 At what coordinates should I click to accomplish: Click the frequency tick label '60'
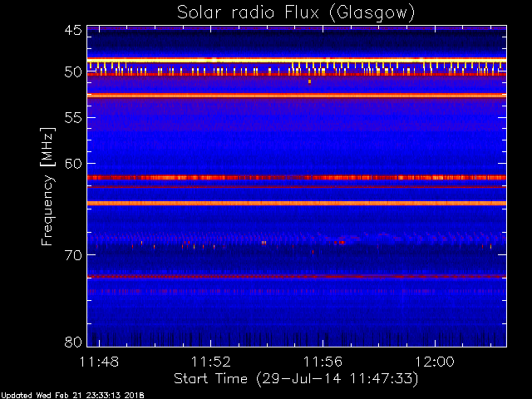(73, 164)
